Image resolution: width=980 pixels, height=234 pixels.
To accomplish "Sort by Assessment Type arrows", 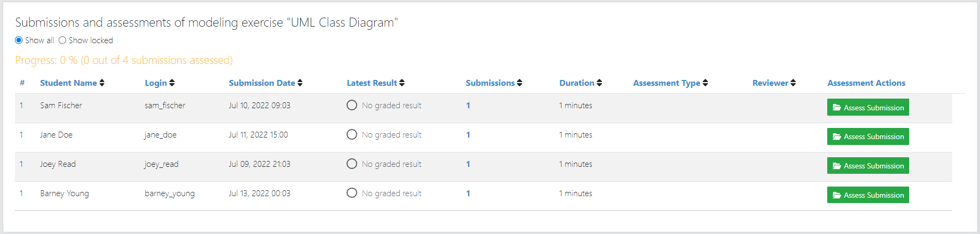I will tap(705, 83).
